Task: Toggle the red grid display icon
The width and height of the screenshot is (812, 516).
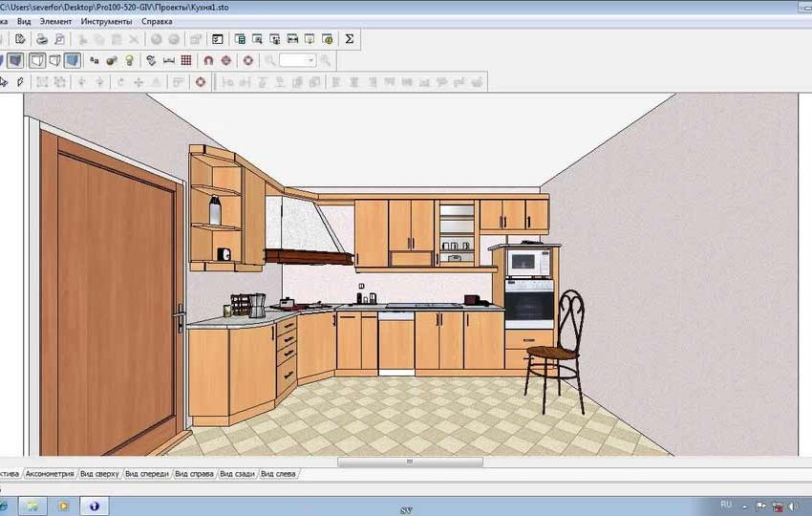Action: pos(186,60)
